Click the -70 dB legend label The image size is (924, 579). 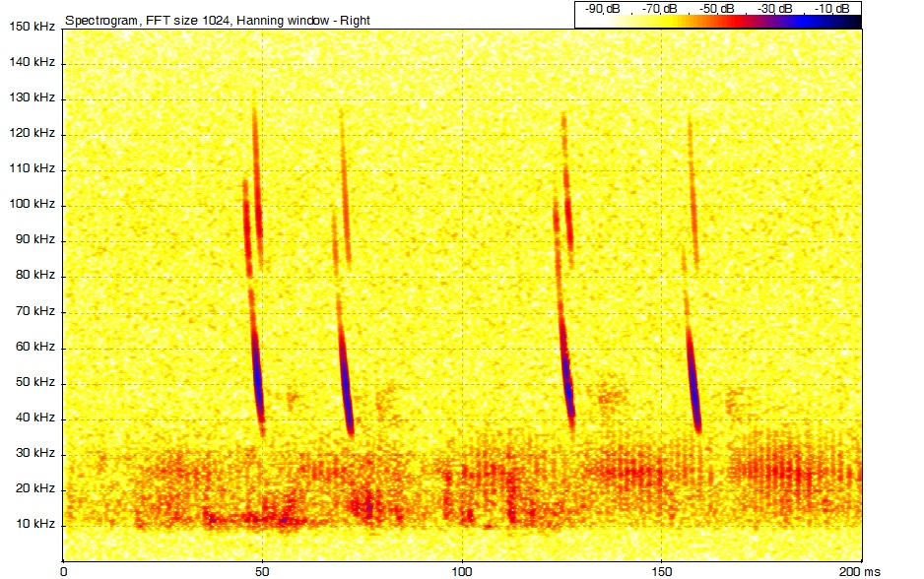click(659, 8)
